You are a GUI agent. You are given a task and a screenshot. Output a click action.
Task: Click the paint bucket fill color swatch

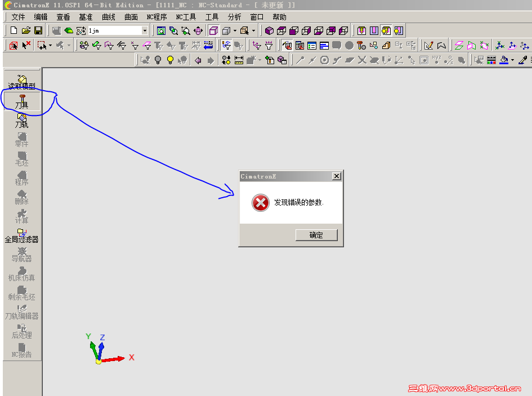coord(504,60)
